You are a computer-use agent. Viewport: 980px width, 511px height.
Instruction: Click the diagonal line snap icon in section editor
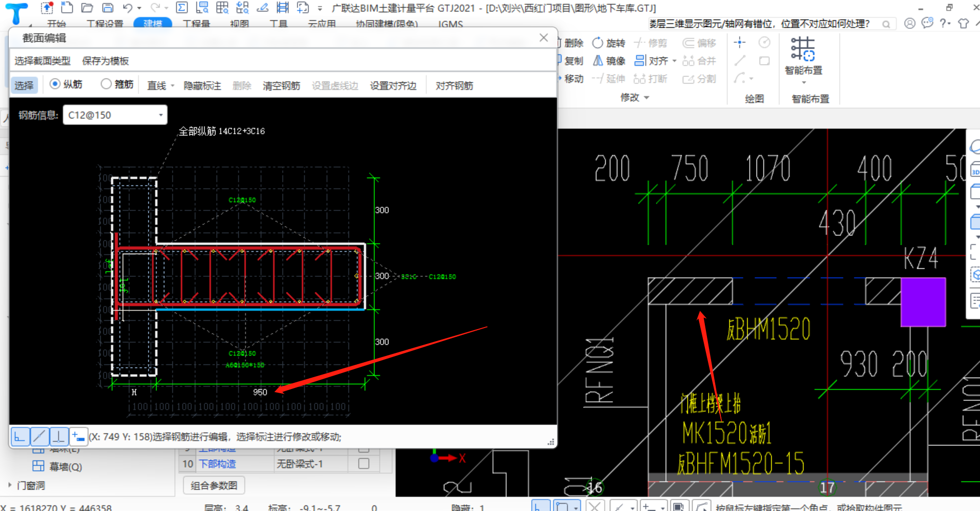(x=39, y=437)
